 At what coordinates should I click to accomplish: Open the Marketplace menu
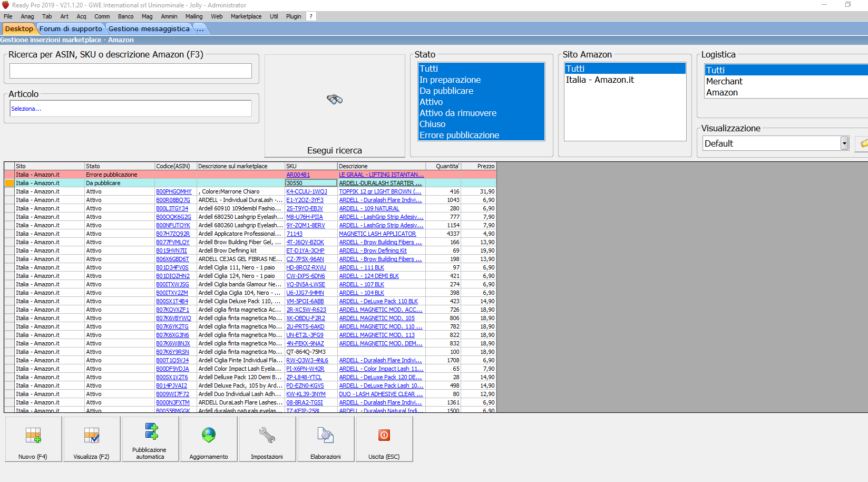click(x=246, y=16)
